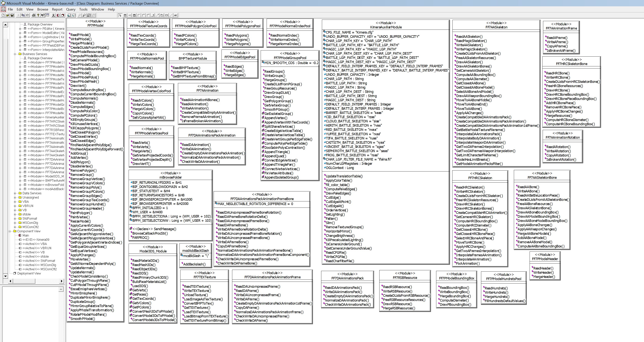Select the arrow selection pointer tool
The height and width of the screenshot is (342, 644).
point(120,15)
